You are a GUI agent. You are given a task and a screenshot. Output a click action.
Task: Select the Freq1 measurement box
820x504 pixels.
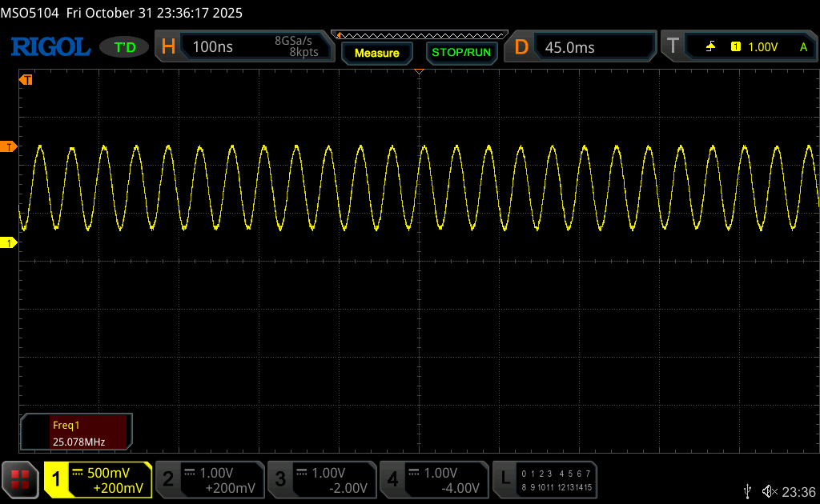[76, 432]
